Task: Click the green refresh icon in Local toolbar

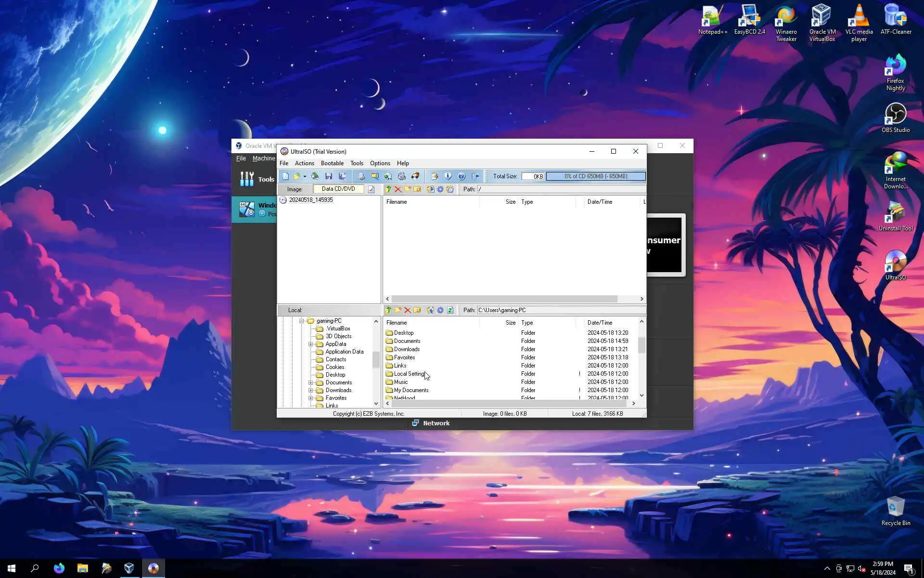Action: (450, 310)
